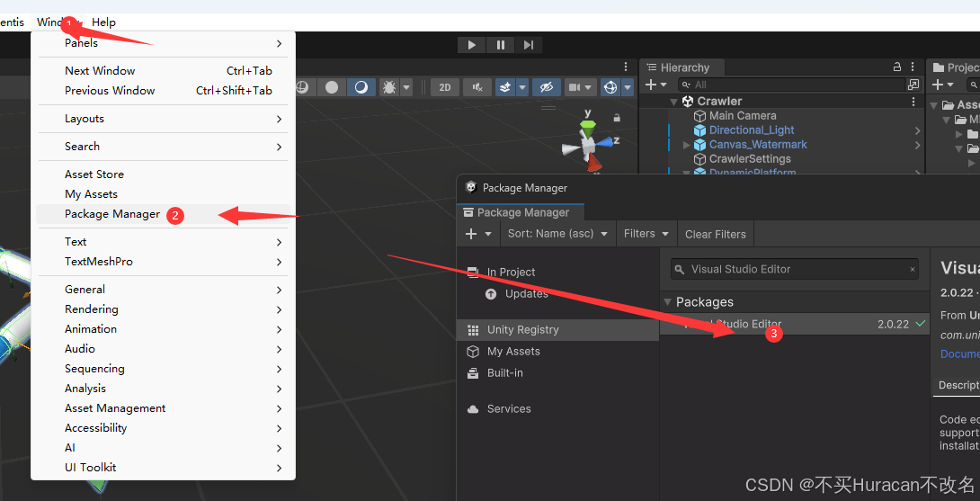This screenshot has width=980, height=501.
Task: Click the Pause button in the toolbar
Action: (501, 45)
